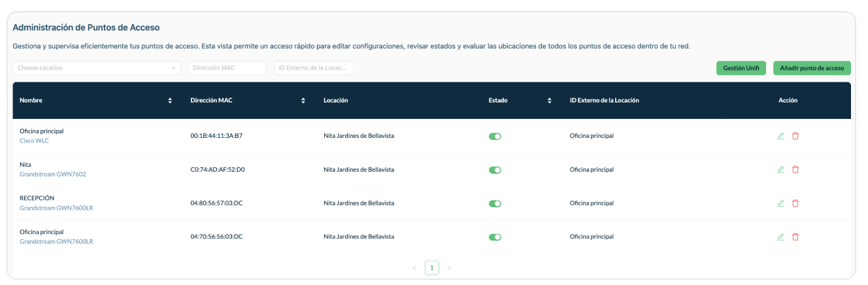Sort table by Dirección MAC column

(x=303, y=101)
